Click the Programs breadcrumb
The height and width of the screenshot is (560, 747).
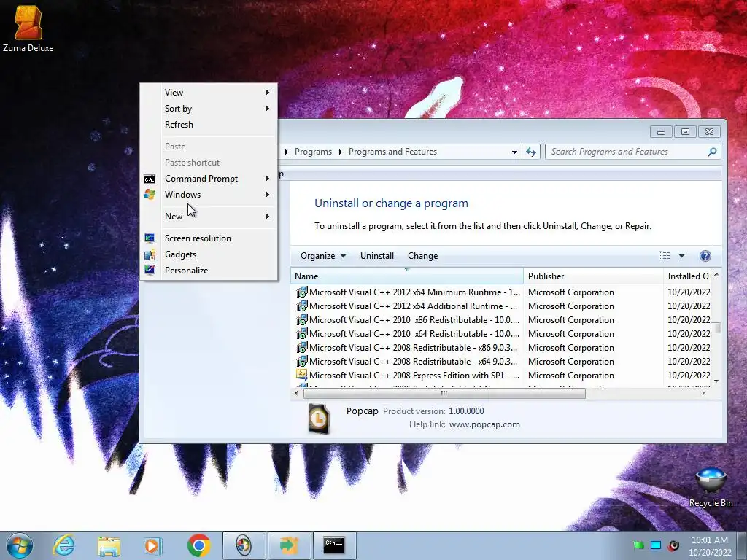(313, 152)
